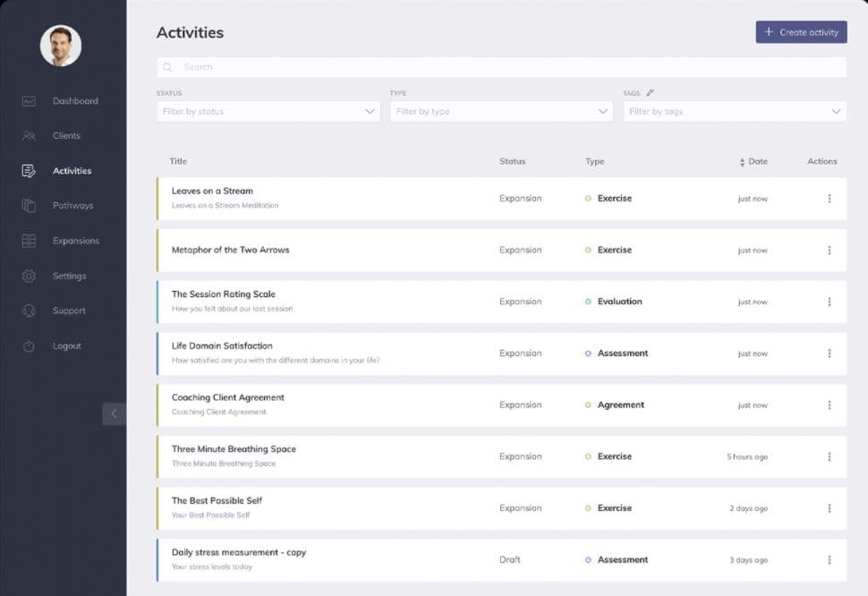
Task: Open actions menu for The Best Possible Self
Action: coord(830,507)
